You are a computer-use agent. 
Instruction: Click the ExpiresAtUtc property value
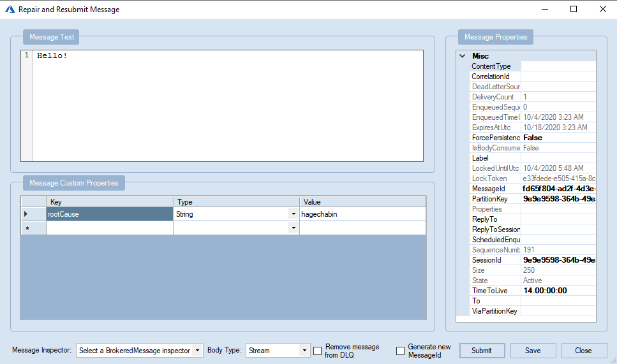(558, 127)
